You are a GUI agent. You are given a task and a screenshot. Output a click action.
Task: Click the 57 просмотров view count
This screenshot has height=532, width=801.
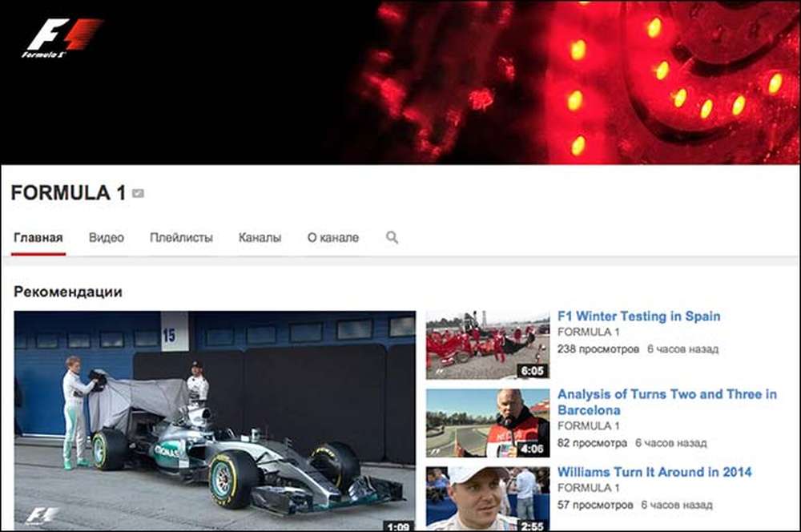click(595, 505)
